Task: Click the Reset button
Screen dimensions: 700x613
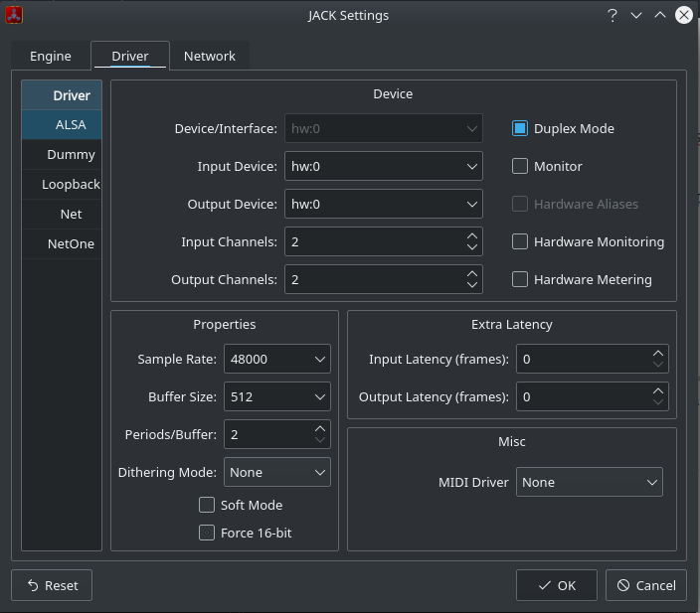Action: (52, 585)
